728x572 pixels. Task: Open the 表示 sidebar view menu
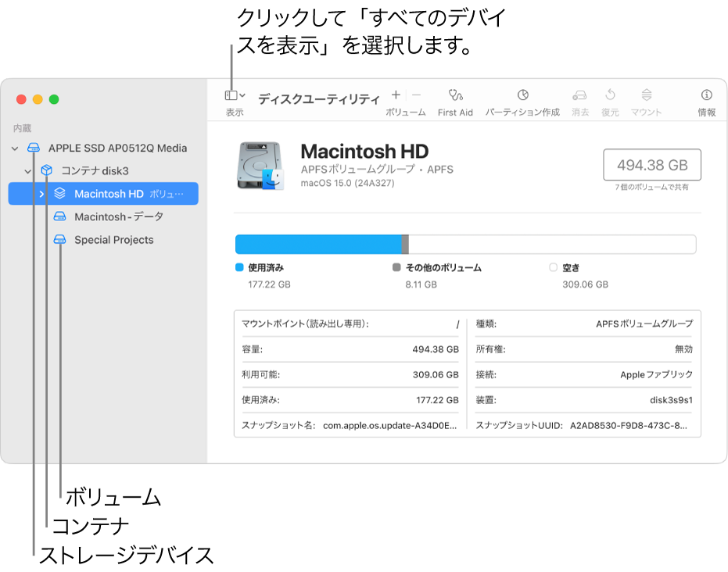coord(235,95)
